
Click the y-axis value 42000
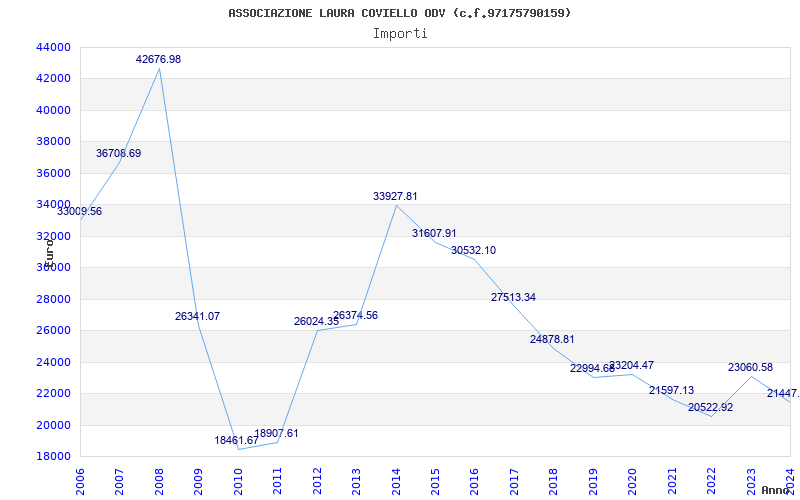pyautogui.click(x=53, y=79)
